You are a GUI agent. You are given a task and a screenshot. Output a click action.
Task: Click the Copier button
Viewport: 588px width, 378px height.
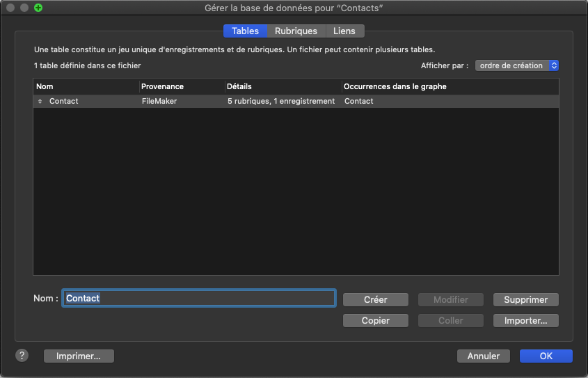(376, 321)
